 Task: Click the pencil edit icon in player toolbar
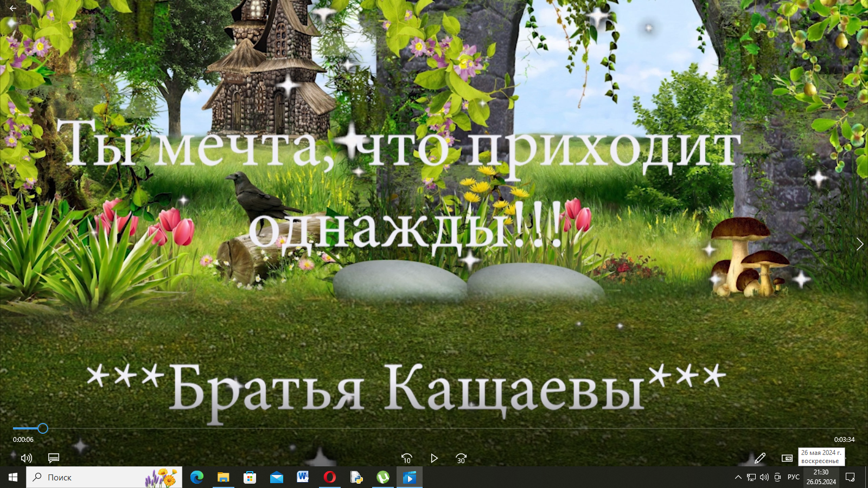pos(761,458)
